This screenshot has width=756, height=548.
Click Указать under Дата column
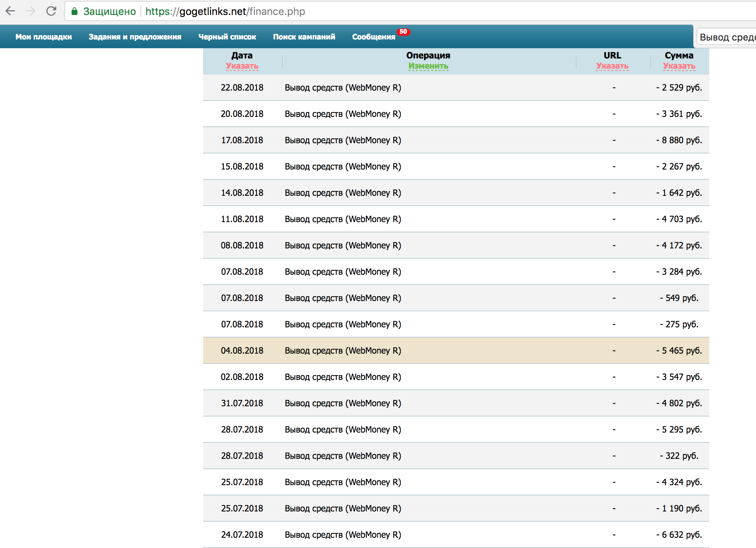point(242,66)
